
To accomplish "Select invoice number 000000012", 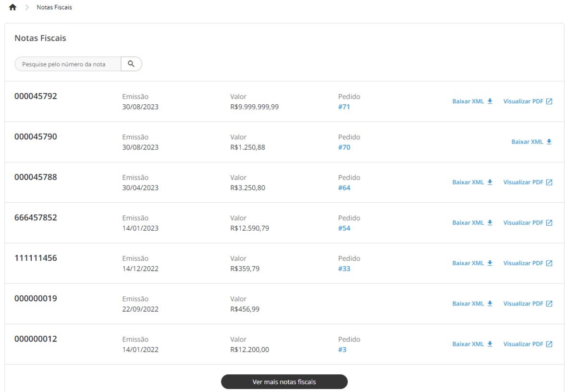I will pos(36,339).
